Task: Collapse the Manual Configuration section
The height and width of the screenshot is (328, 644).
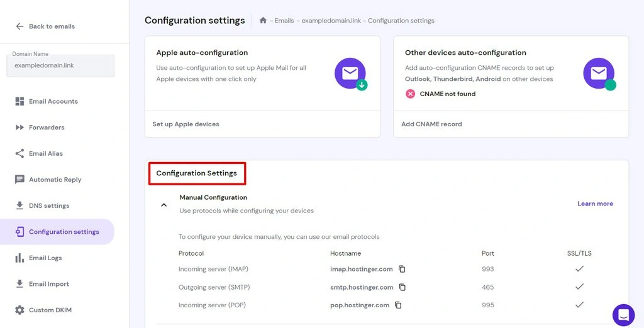Action: click(x=164, y=204)
